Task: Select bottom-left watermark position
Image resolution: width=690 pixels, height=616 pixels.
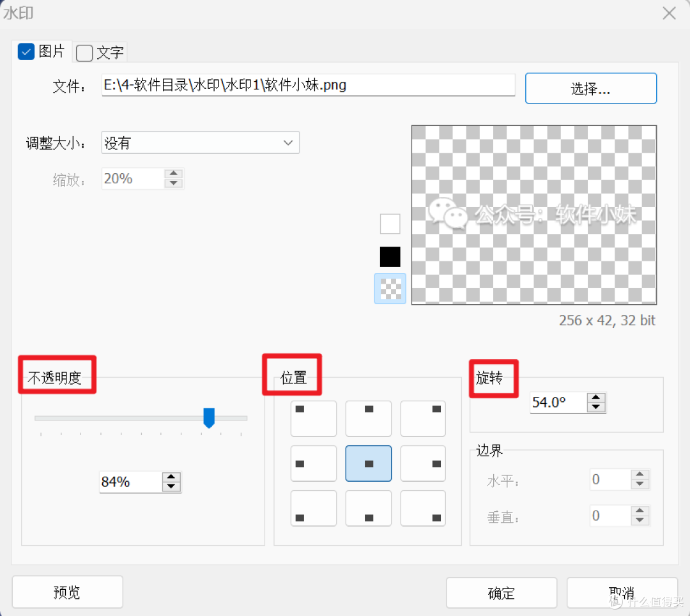Action: pos(313,508)
